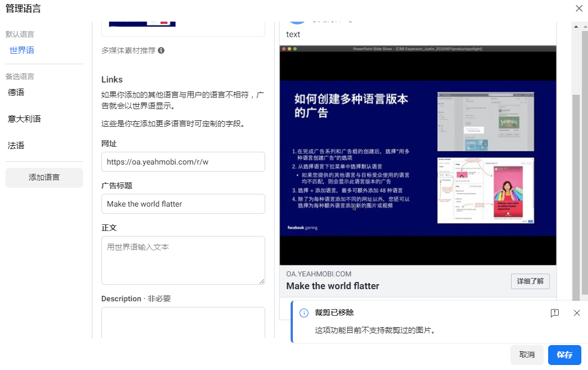Click the blue 保存 button

(564, 355)
